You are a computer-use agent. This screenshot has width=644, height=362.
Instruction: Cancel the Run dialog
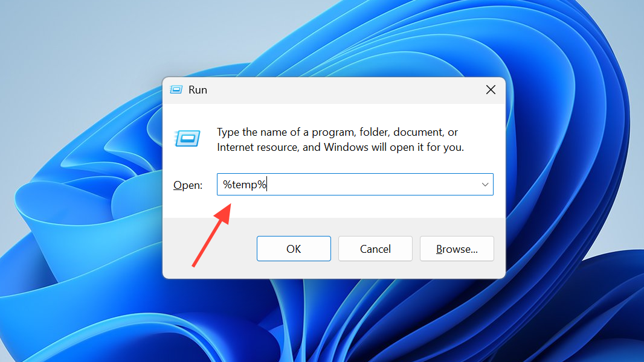[375, 249]
